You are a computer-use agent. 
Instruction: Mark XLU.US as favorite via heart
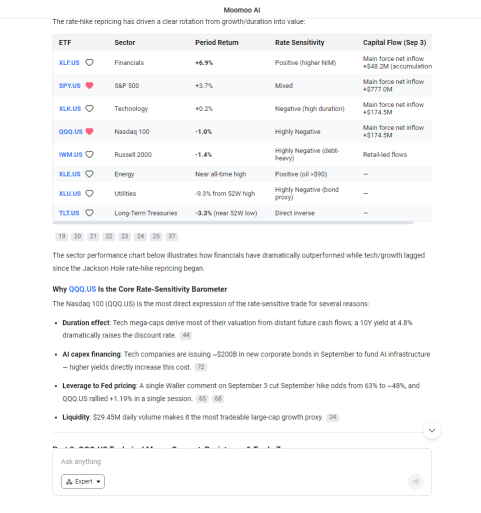(89, 193)
